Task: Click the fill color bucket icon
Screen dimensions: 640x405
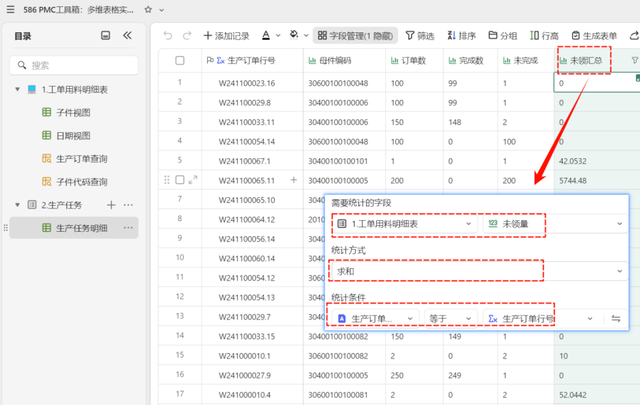Action: tap(294, 35)
